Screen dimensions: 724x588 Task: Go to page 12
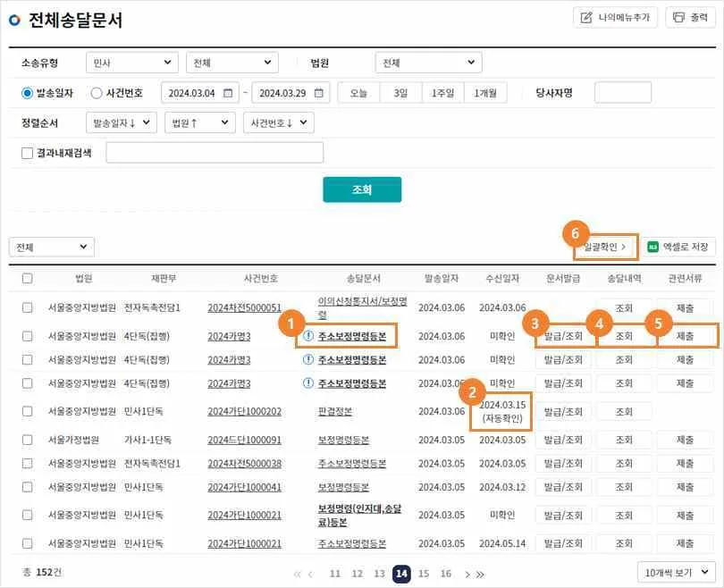[x=358, y=574]
